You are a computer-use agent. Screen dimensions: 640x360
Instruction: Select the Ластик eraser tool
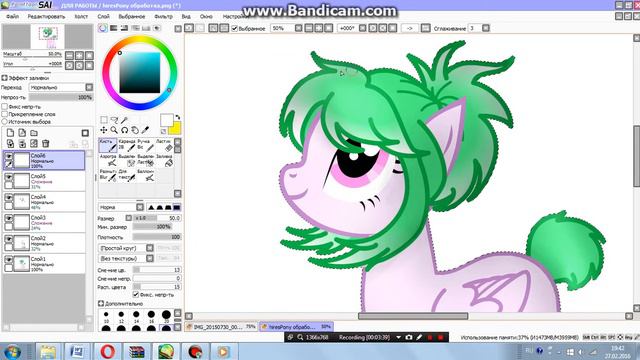click(164, 145)
